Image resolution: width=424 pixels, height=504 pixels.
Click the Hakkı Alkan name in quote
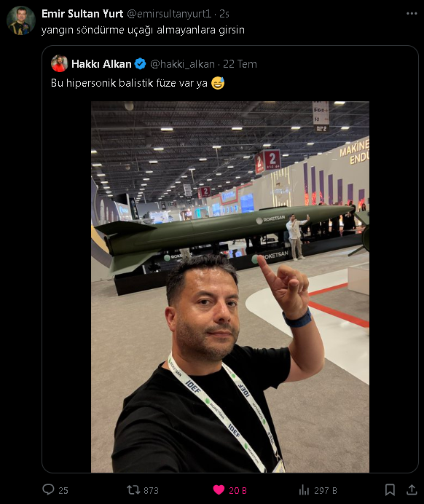click(101, 64)
